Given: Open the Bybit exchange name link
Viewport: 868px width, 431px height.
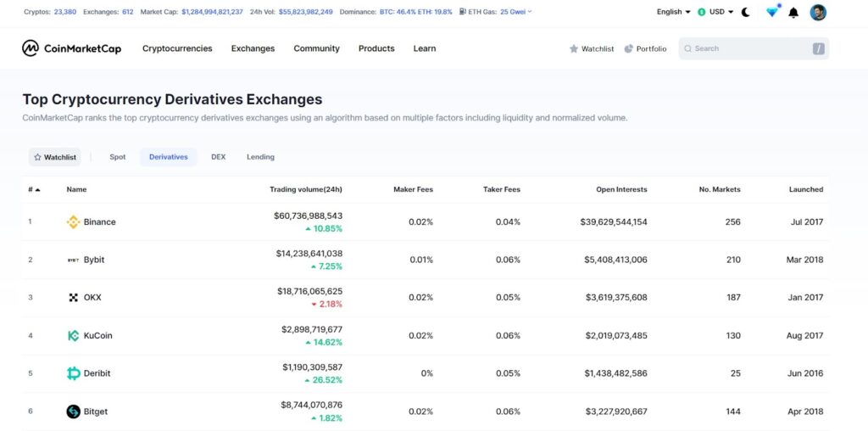Looking at the screenshot, I should point(94,260).
